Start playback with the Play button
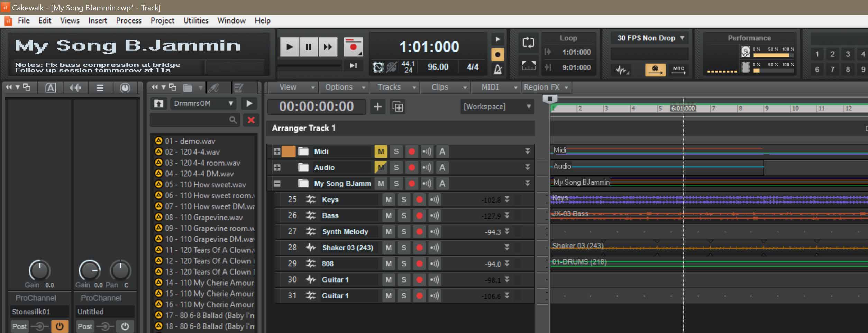 click(x=289, y=47)
